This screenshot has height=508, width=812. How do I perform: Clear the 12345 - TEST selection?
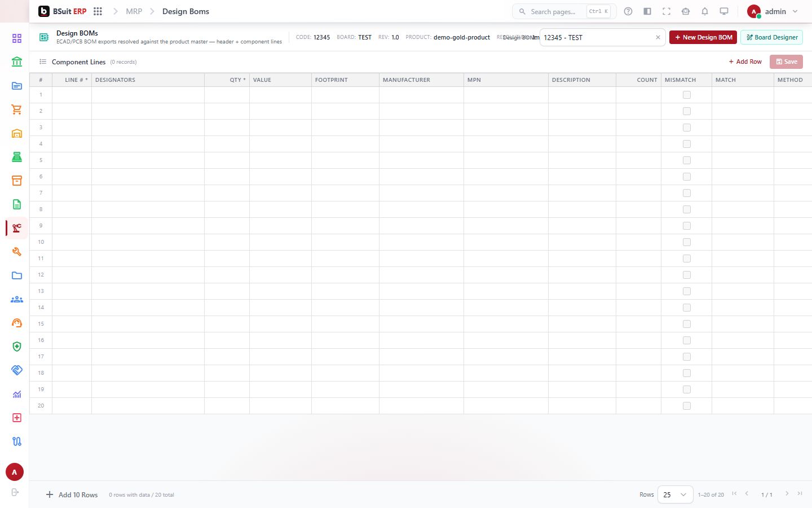(657, 37)
